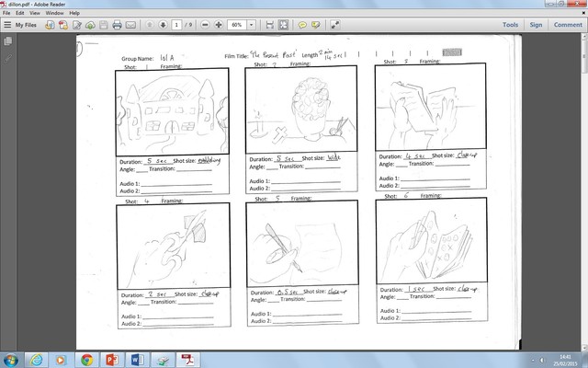Click the Windows Start button
The image size is (588, 368).
[10, 361]
